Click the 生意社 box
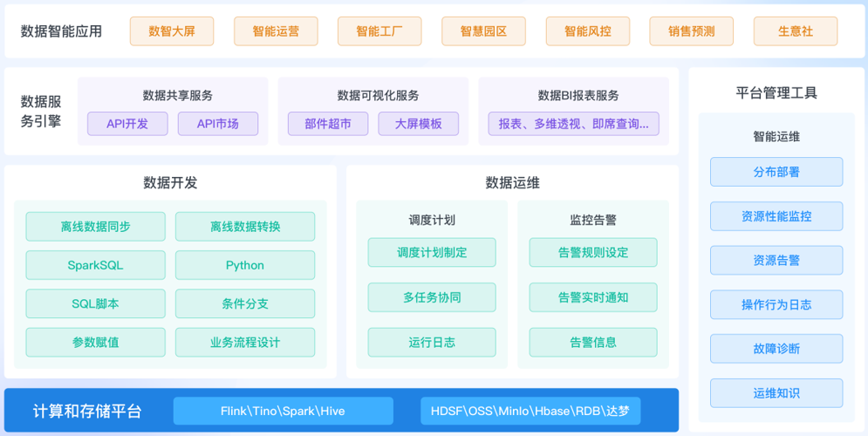 (x=795, y=31)
